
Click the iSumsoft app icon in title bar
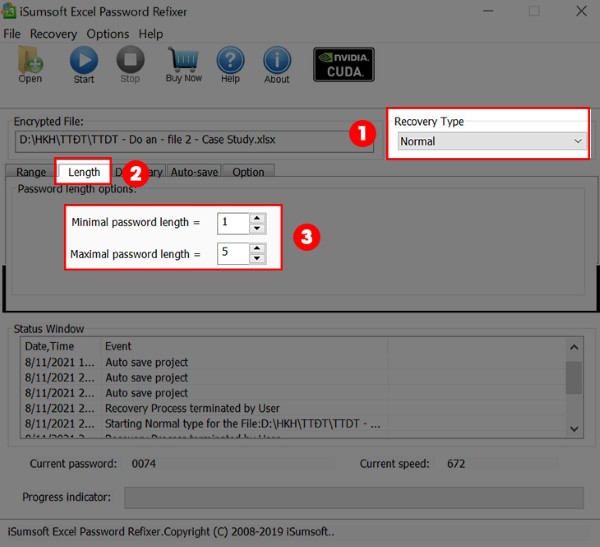click(12, 11)
